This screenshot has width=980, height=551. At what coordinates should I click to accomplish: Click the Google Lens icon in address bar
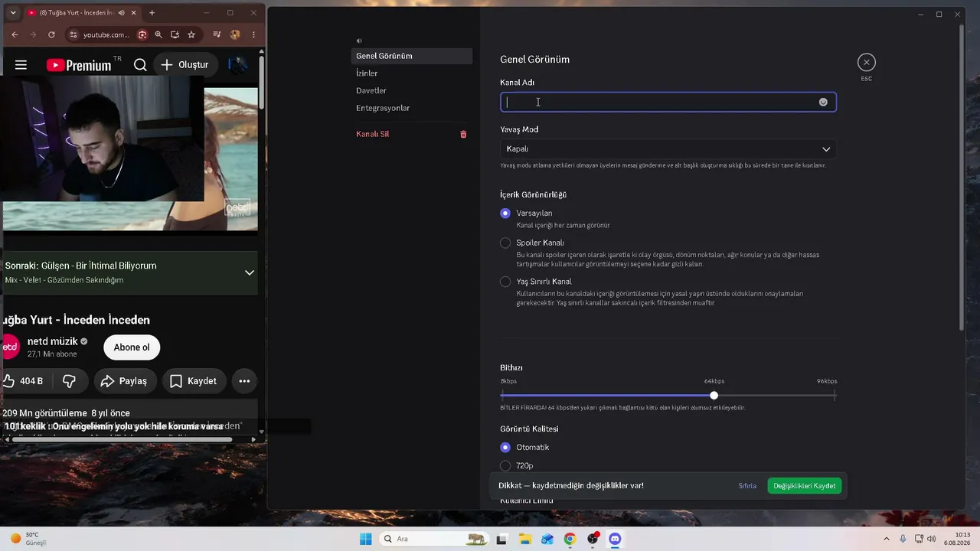coord(142,34)
